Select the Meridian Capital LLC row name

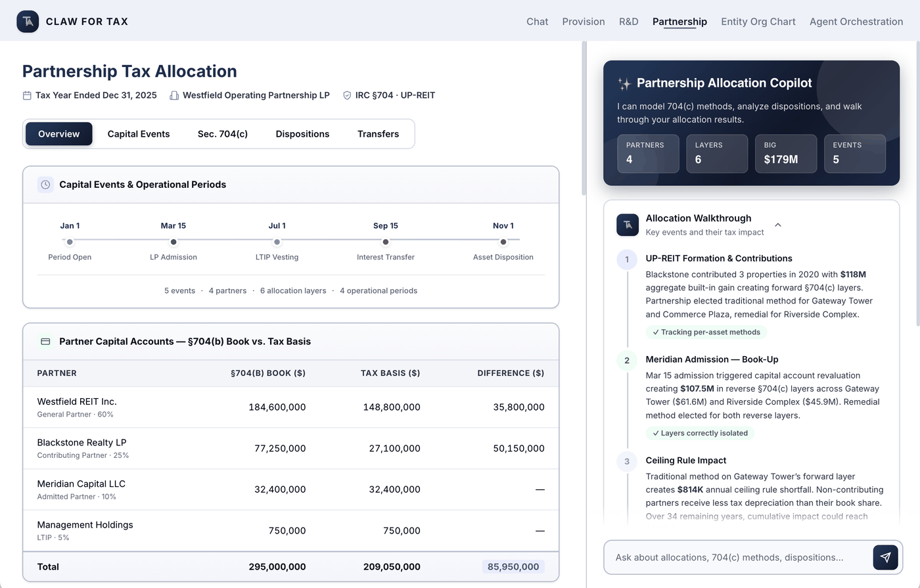81,484
